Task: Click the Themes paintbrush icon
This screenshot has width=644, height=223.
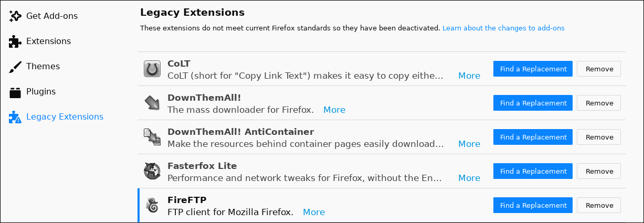Action: click(15, 67)
